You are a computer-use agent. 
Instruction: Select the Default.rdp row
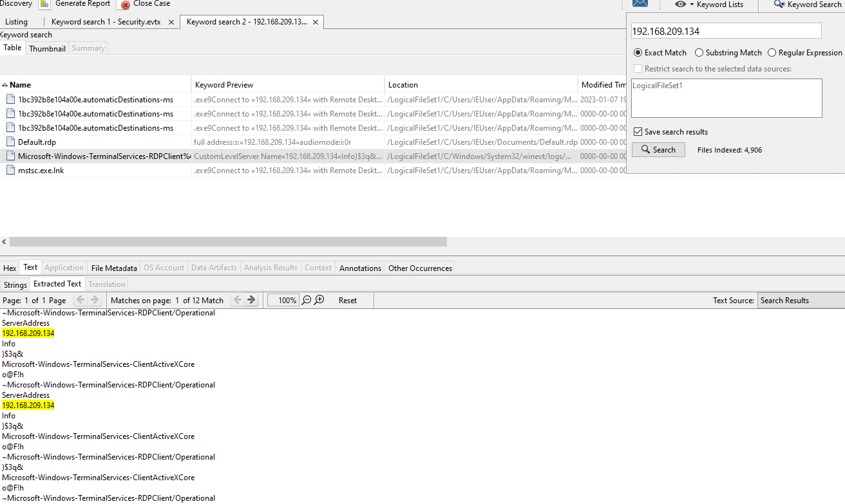pyautogui.click(x=313, y=142)
